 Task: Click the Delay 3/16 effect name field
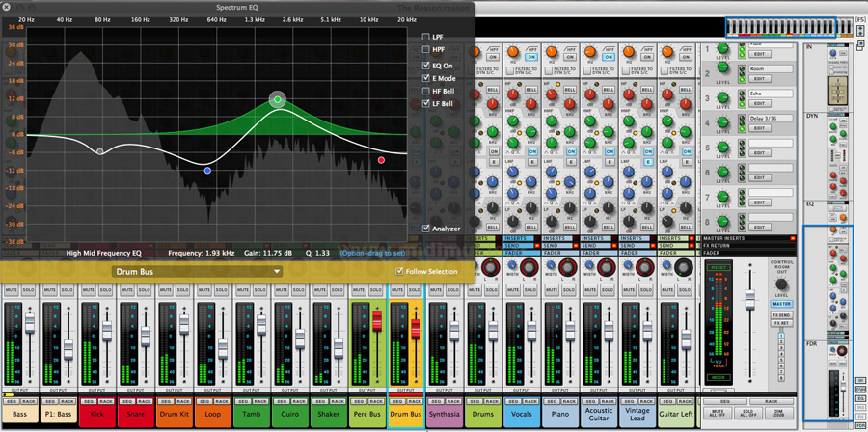click(770, 119)
